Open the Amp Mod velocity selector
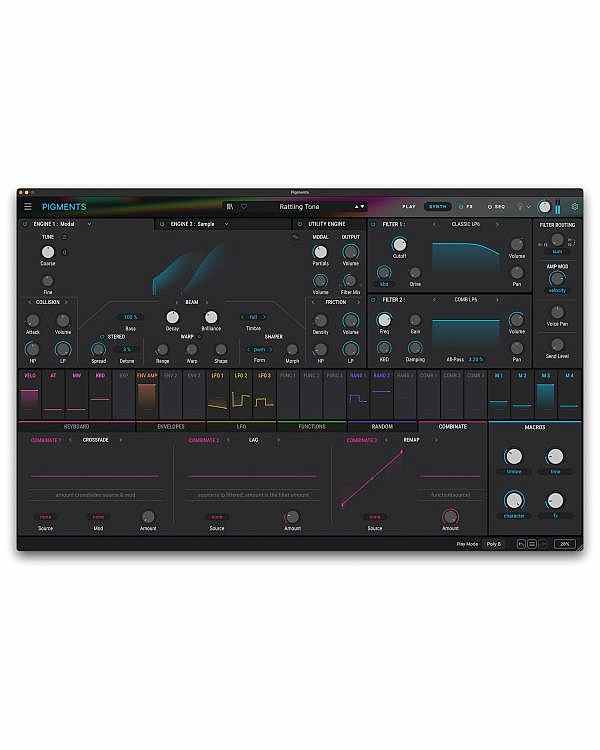The image size is (600, 750). [557, 290]
